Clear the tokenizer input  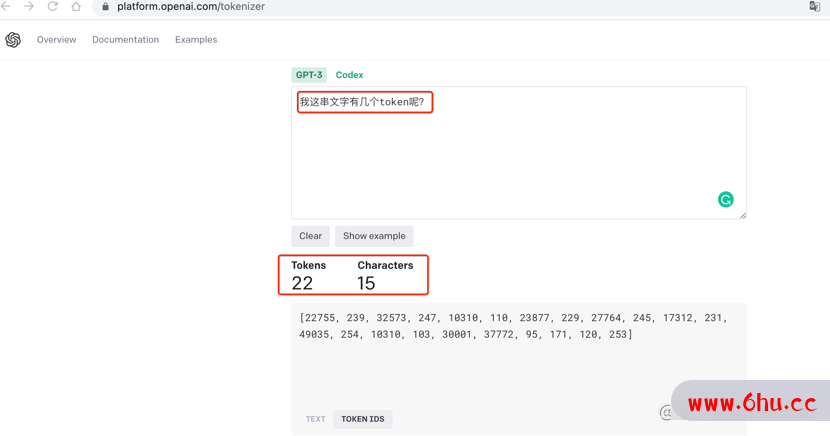point(311,236)
